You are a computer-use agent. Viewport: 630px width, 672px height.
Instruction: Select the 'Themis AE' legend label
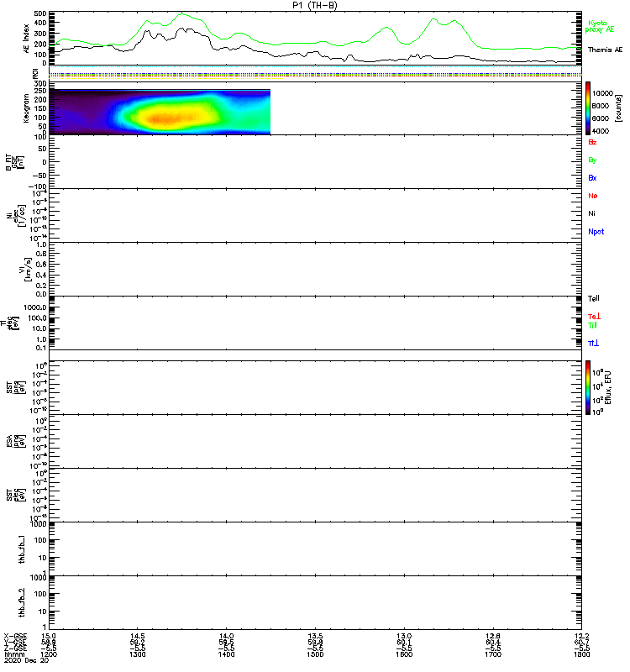pyautogui.click(x=605, y=50)
